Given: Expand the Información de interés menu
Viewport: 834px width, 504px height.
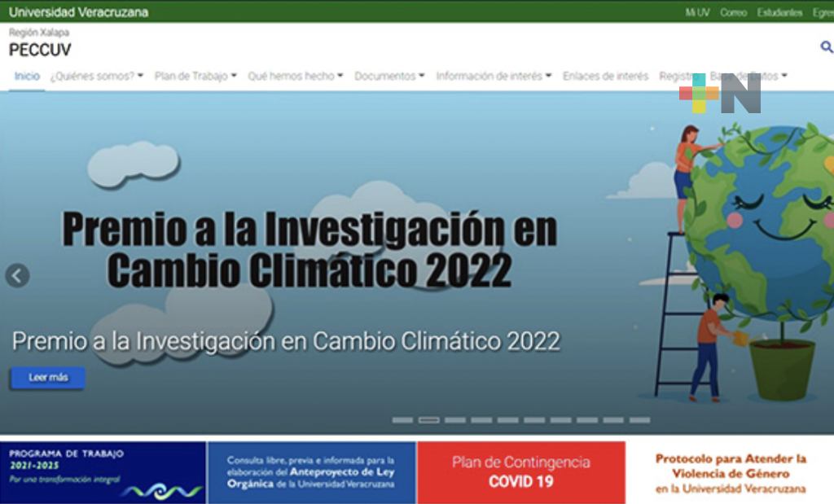Looking at the screenshot, I should tap(494, 76).
